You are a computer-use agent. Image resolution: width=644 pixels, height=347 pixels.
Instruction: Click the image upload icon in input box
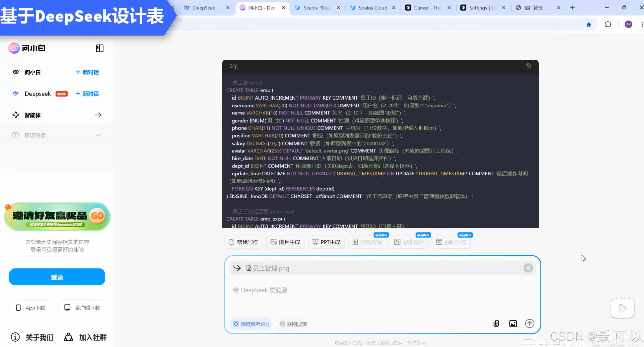tap(513, 324)
